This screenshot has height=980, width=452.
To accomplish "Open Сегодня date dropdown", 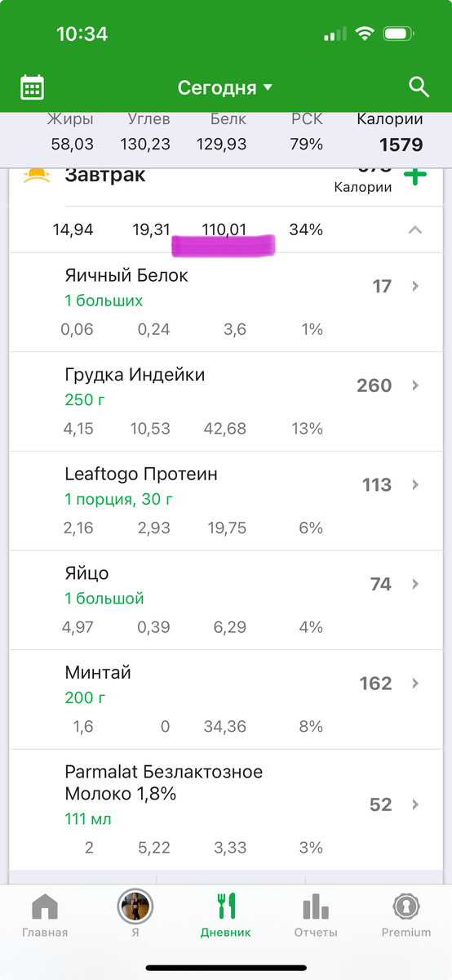I will point(225,87).
